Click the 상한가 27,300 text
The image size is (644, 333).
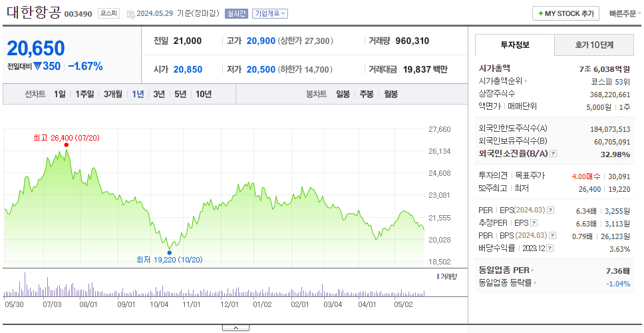coord(305,41)
